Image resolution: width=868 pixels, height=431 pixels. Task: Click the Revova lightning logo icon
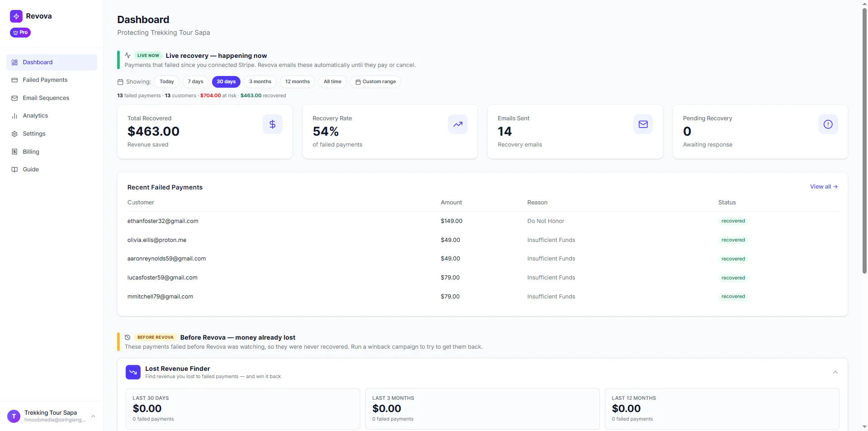click(x=16, y=16)
